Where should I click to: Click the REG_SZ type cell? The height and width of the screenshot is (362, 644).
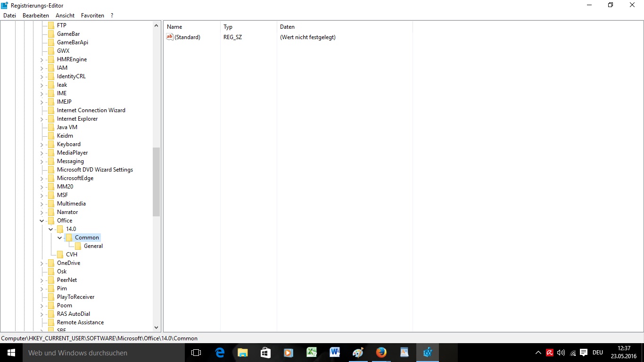click(232, 37)
